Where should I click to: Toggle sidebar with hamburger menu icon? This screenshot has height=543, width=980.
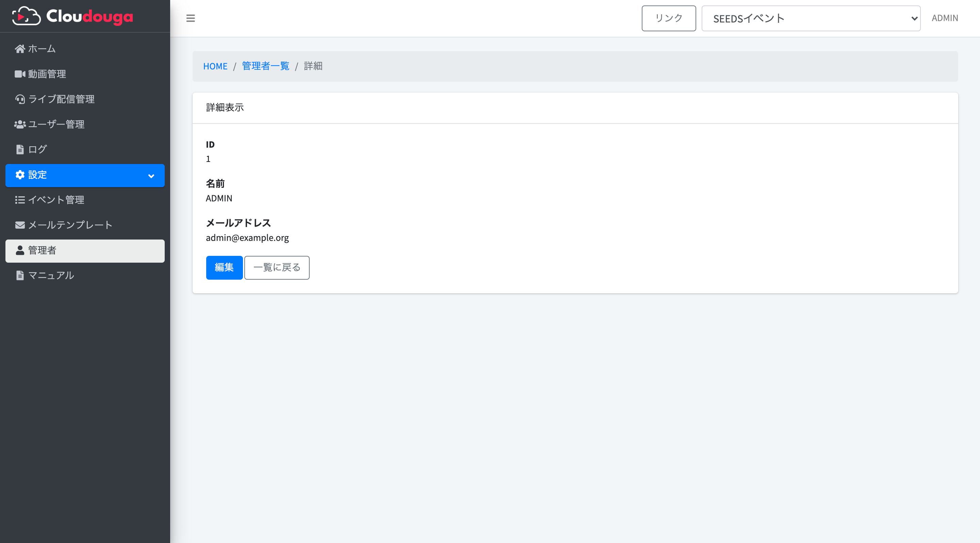[x=191, y=18]
